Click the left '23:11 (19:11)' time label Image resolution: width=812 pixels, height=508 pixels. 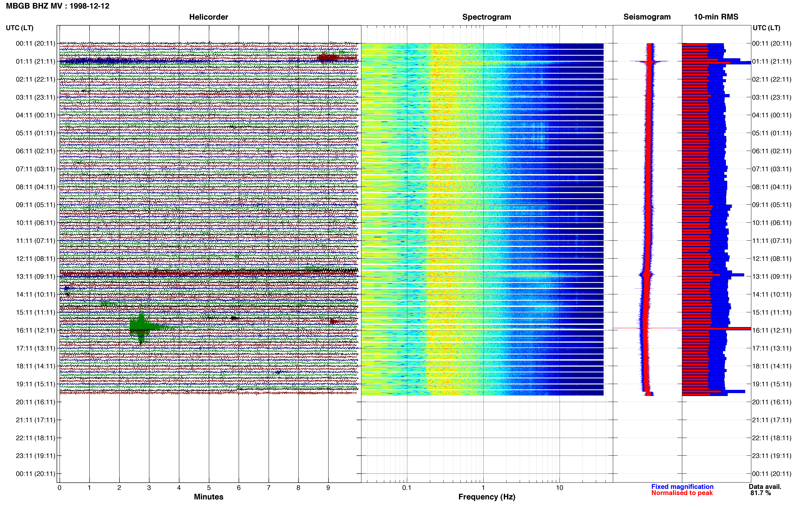(36, 456)
